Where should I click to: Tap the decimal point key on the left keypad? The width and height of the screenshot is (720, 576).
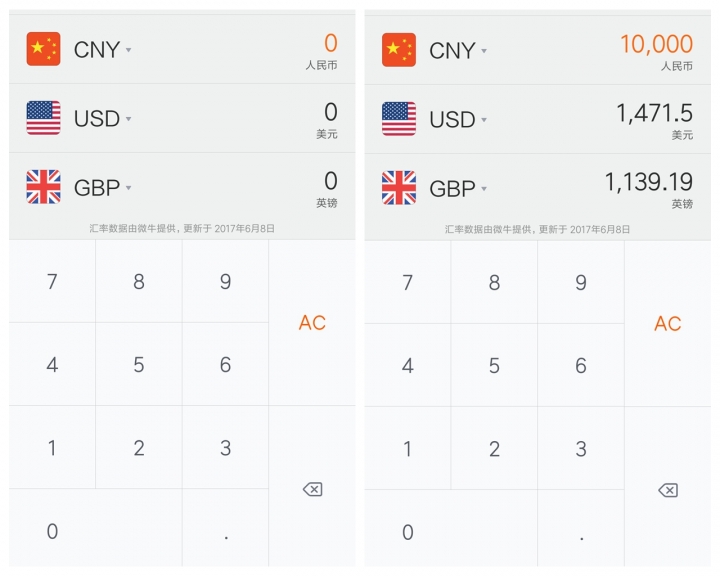click(x=225, y=533)
